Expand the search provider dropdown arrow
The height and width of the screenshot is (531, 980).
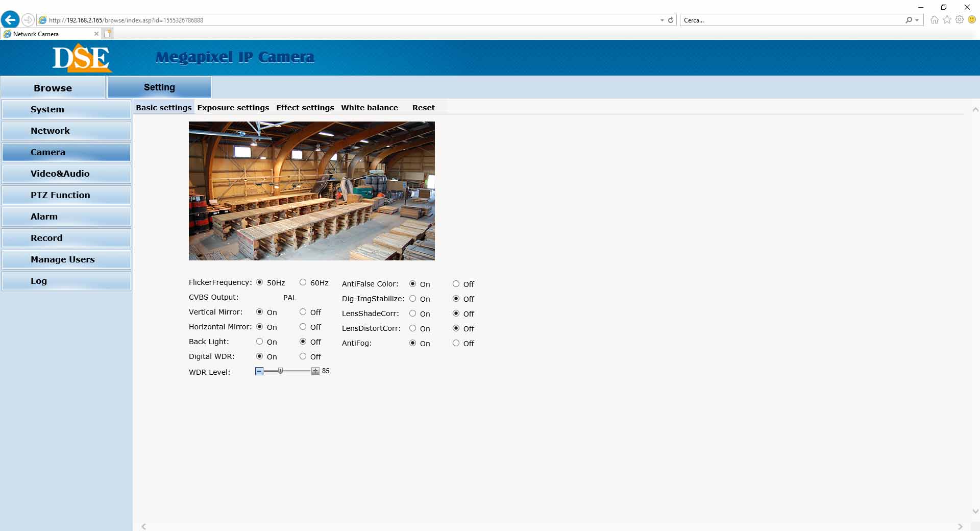pos(917,20)
